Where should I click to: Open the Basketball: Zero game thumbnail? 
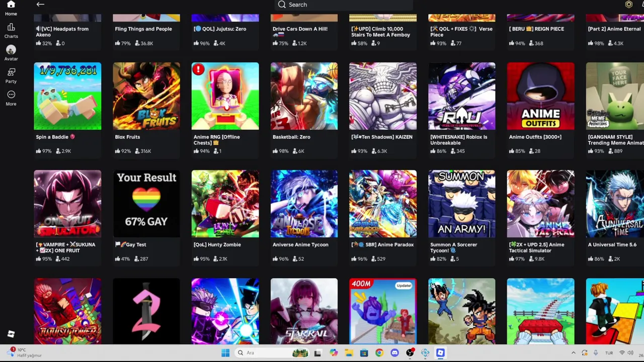pyautogui.click(x=304, y=96)
